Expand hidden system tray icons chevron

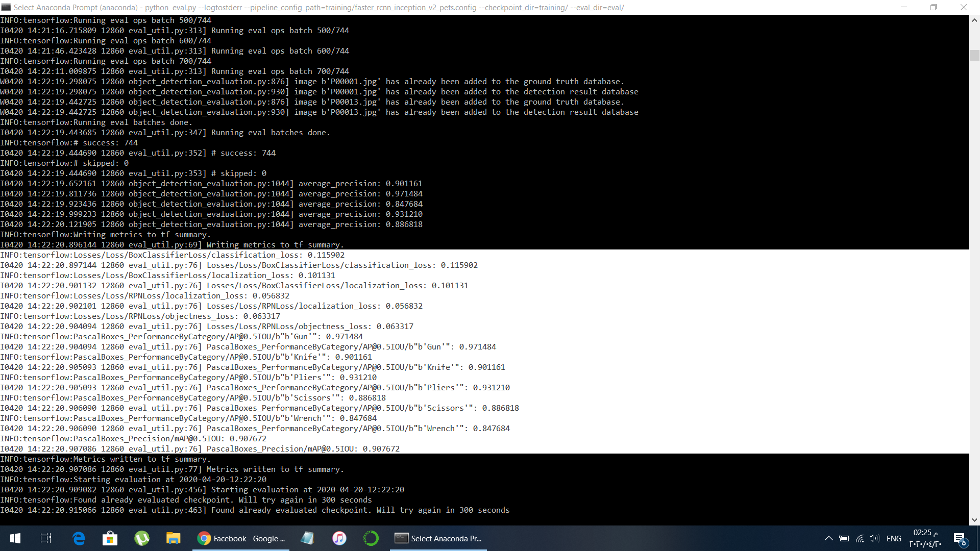point(828,538)
